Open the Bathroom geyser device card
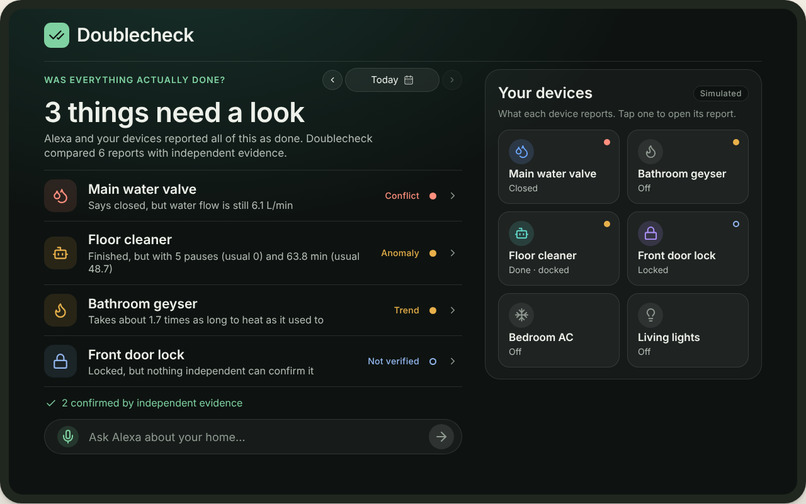The width and height of the screenshot is (806, 504). 688,167
